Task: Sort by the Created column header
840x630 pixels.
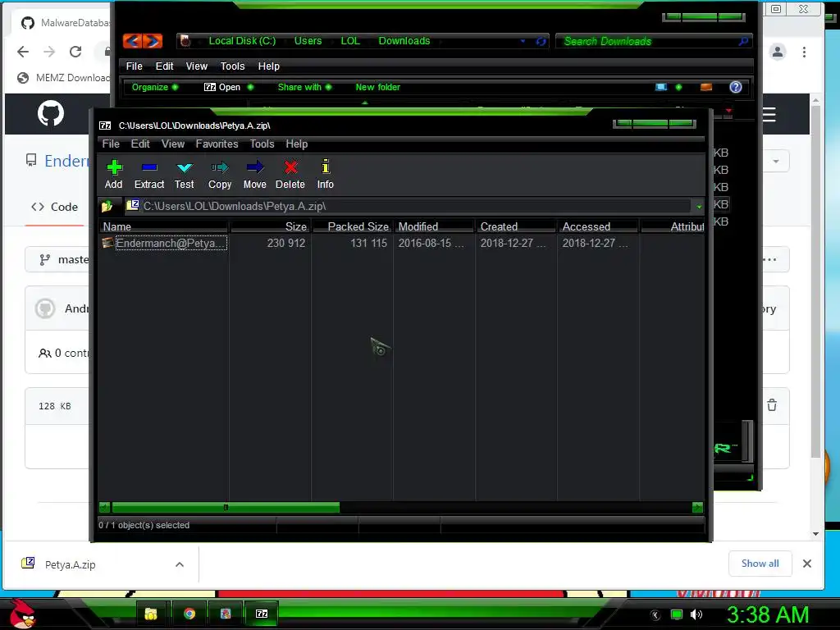Action: [516, 226]
